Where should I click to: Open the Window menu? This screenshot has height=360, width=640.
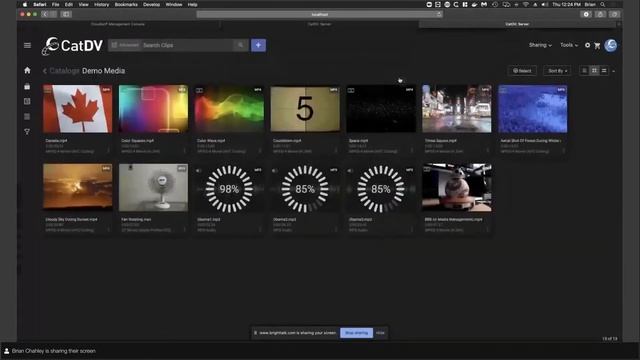point(174,4)
